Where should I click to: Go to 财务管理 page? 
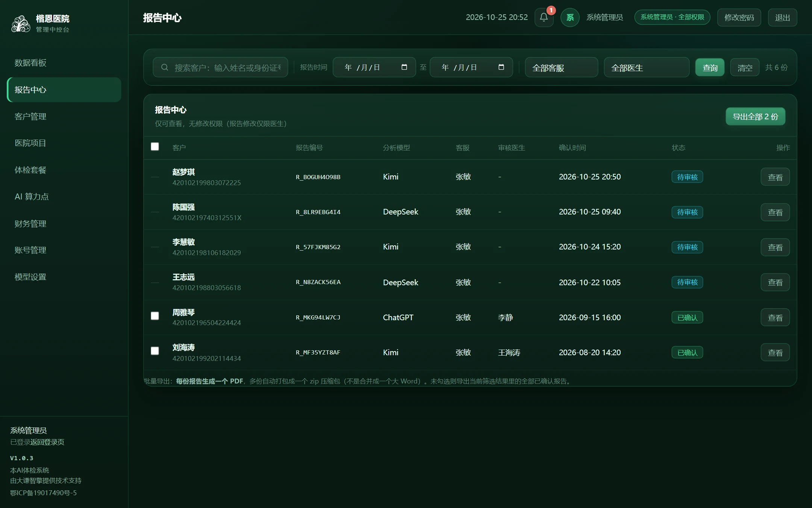coord(64,224)
